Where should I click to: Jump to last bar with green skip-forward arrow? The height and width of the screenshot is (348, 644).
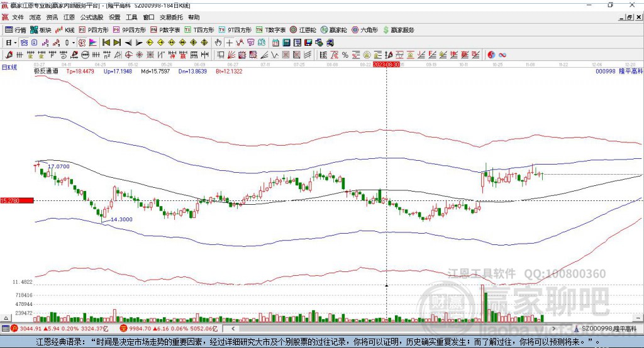click(117, 43)
